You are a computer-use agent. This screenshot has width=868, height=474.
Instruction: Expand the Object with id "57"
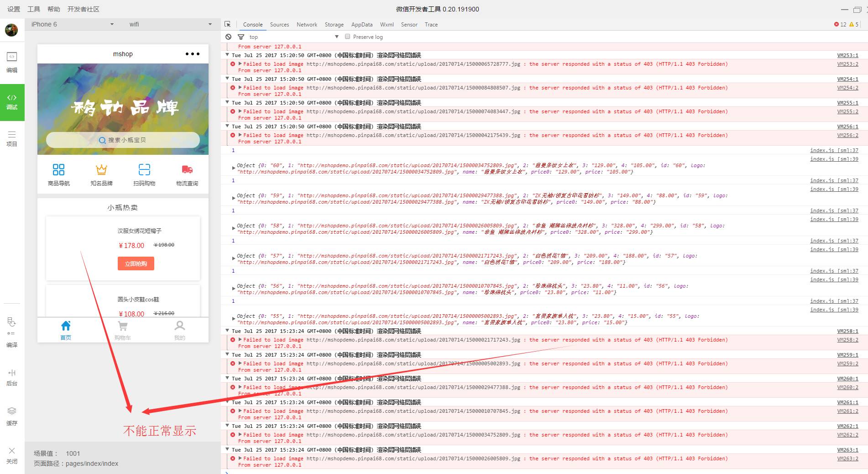pos(234,259)
